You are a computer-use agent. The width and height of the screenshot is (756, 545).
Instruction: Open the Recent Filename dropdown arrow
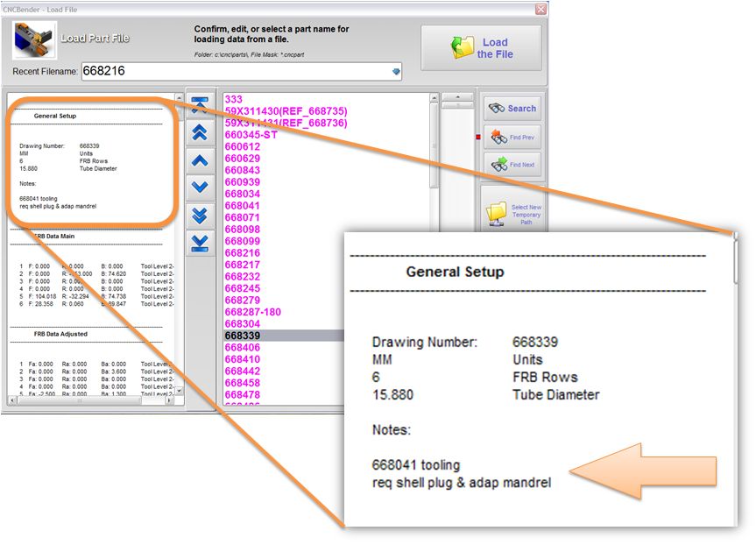395,72
